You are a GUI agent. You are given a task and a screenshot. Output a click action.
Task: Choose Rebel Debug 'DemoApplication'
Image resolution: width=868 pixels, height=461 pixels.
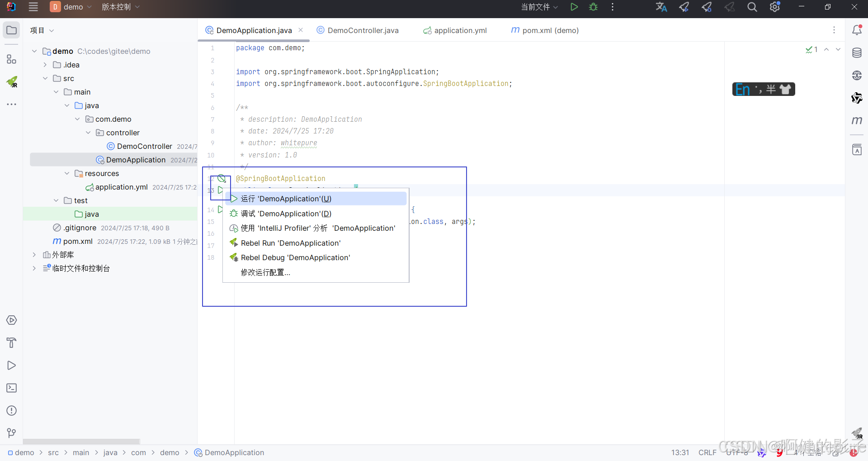(x=316, y=257)
